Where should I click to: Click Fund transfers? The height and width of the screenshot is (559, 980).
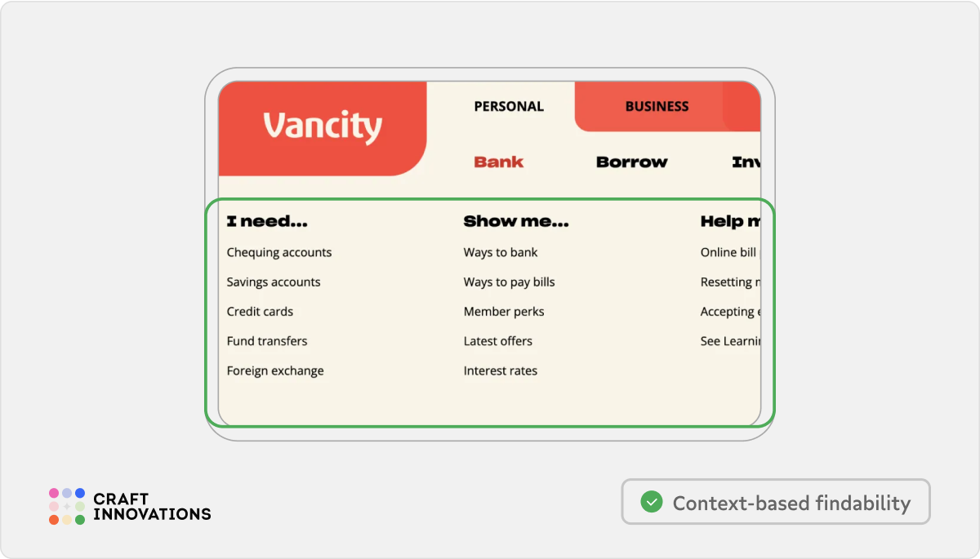point(267,340)
